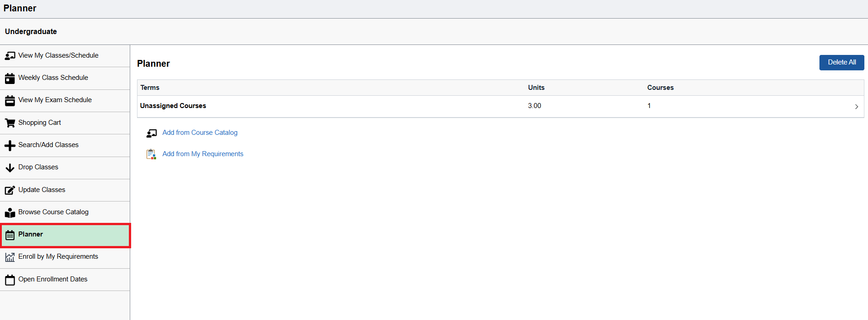Select the highlighted Planner menu item

(65, 235)
